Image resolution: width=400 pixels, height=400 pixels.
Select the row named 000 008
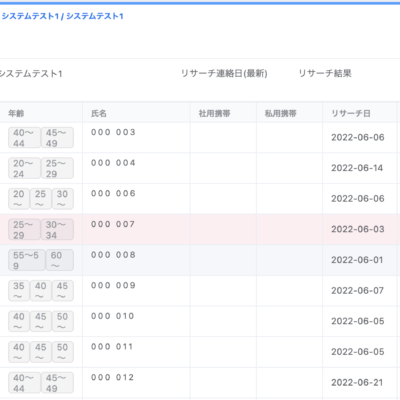tap(200, 260)
